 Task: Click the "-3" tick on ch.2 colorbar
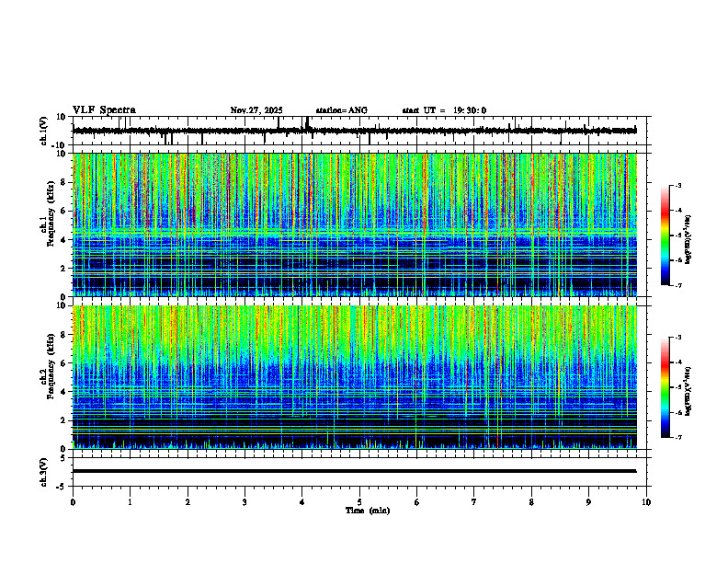[x=677, y=338]
